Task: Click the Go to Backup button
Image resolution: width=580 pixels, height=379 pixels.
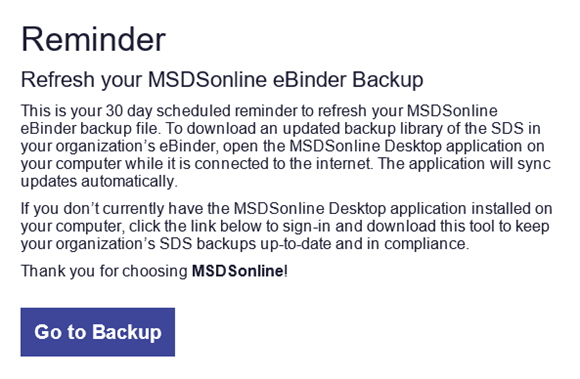Action: pos(98,332)
